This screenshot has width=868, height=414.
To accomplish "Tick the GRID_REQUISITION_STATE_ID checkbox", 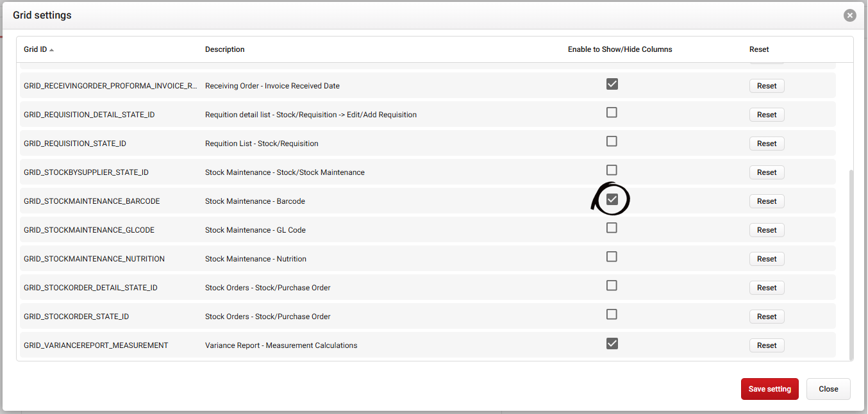I will coord(612,142).
